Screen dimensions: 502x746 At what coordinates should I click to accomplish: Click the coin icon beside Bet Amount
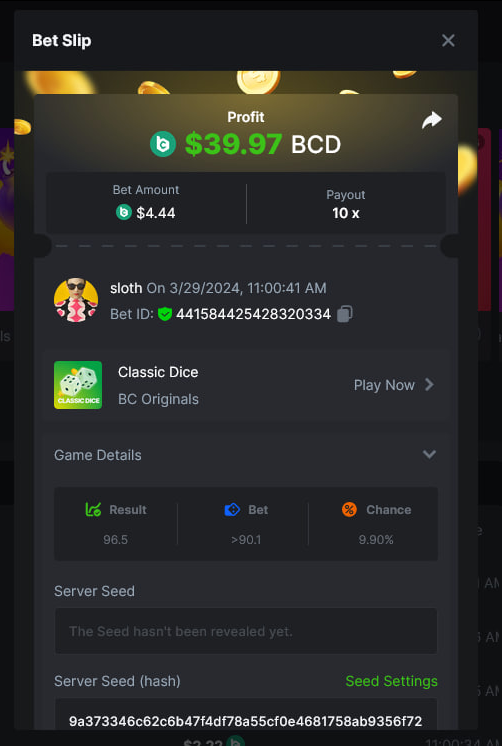pyautogui.click(x=124, y=212)
